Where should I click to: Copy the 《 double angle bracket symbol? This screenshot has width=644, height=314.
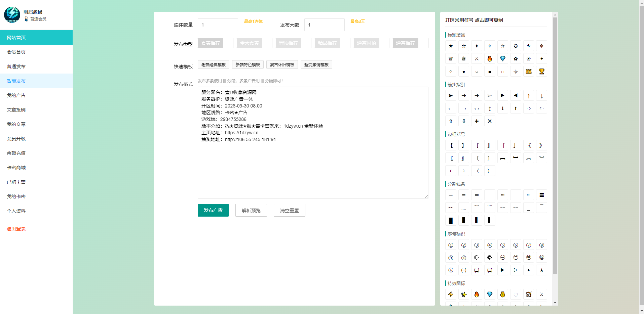pos(529,145)
